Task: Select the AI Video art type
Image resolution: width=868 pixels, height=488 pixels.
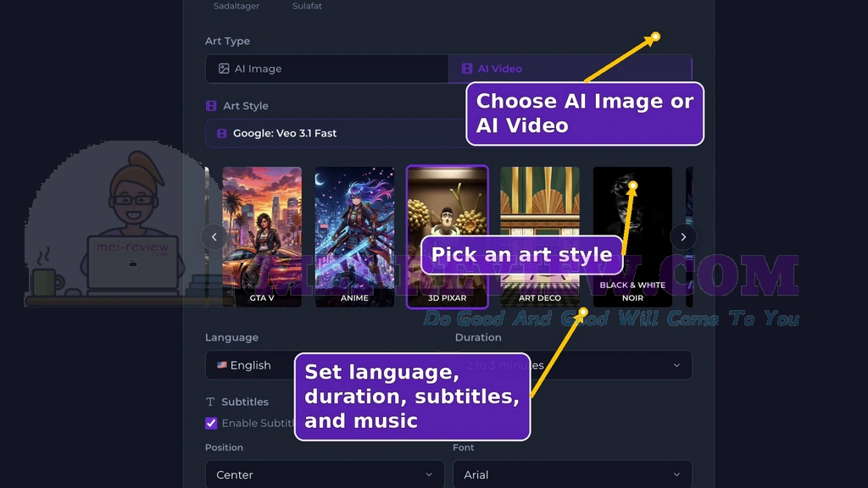Action: tap(570, 69)
